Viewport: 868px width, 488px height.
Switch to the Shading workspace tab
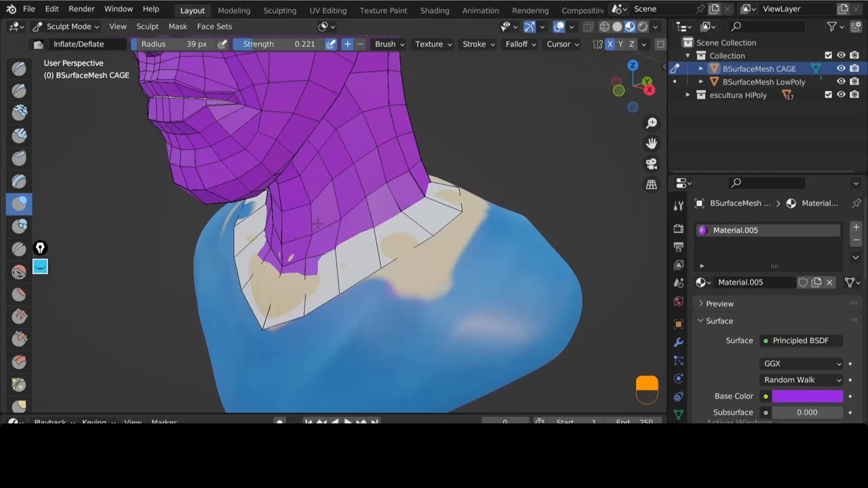tap(434, 10)
